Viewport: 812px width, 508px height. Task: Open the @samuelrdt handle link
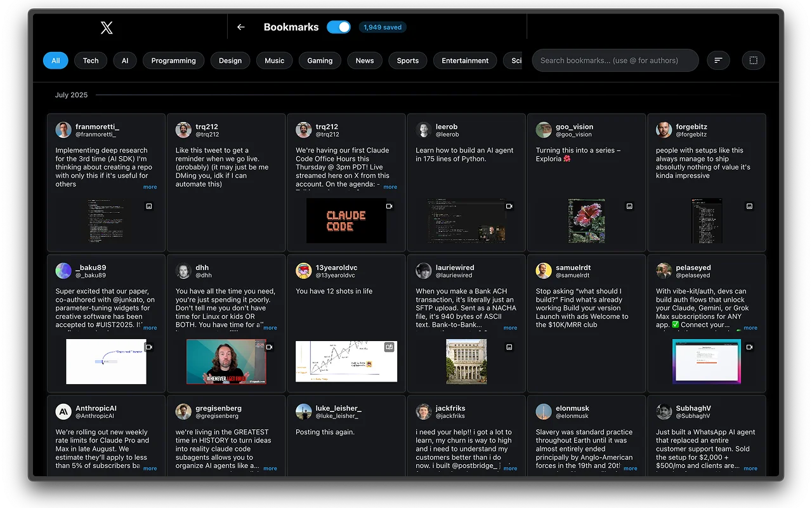573,276
